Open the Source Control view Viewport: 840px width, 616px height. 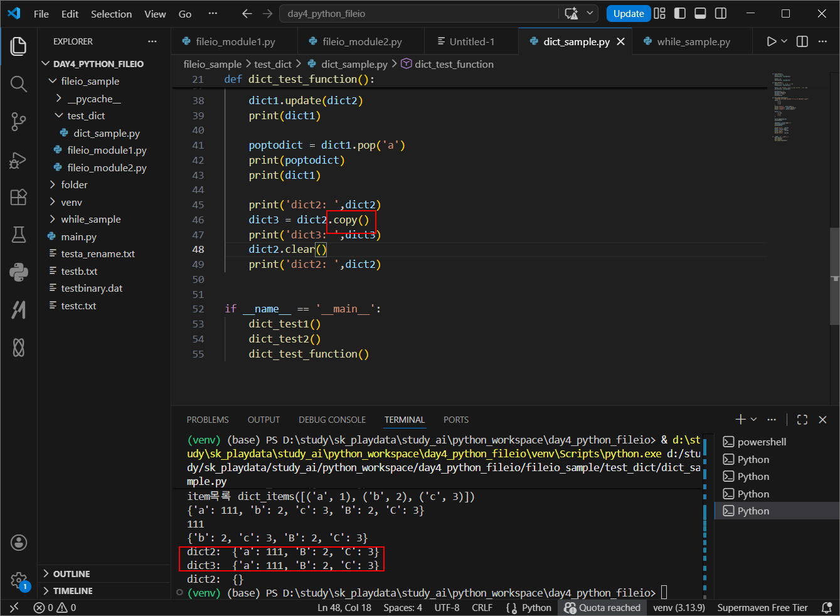19,122
